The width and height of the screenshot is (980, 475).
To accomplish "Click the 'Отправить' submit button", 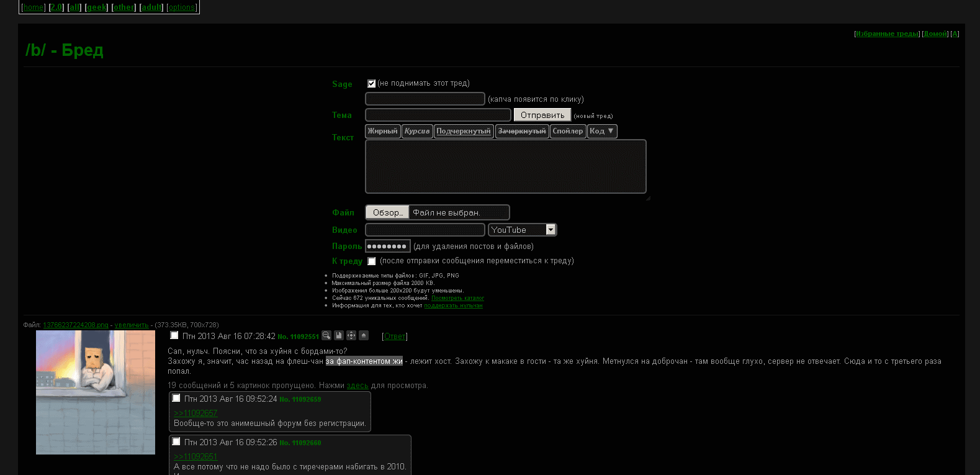I will (542, 115).
